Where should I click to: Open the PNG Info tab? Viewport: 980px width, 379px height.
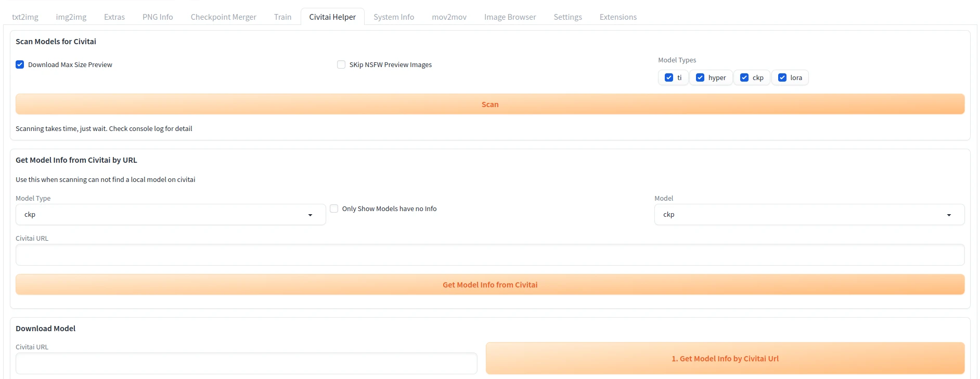coord(158,17)
